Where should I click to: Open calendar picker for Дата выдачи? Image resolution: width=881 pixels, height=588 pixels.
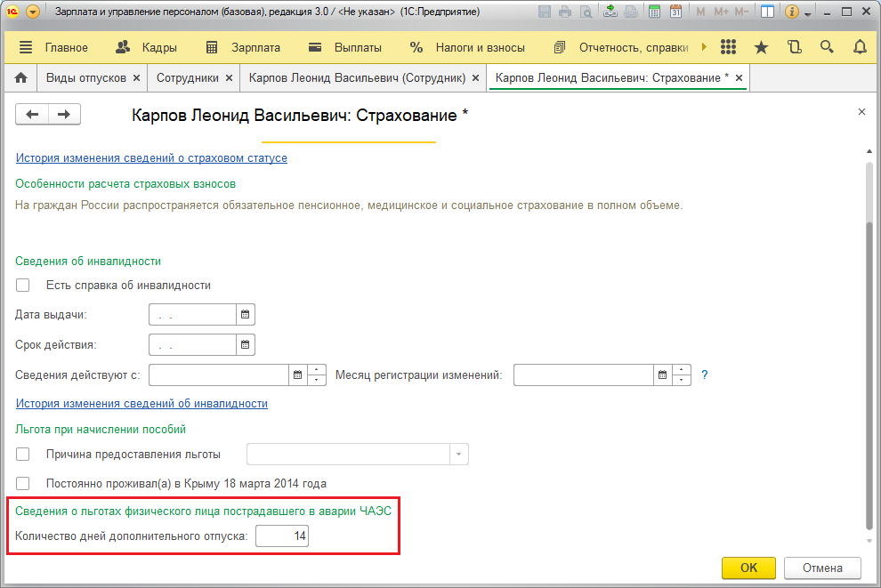245,315
